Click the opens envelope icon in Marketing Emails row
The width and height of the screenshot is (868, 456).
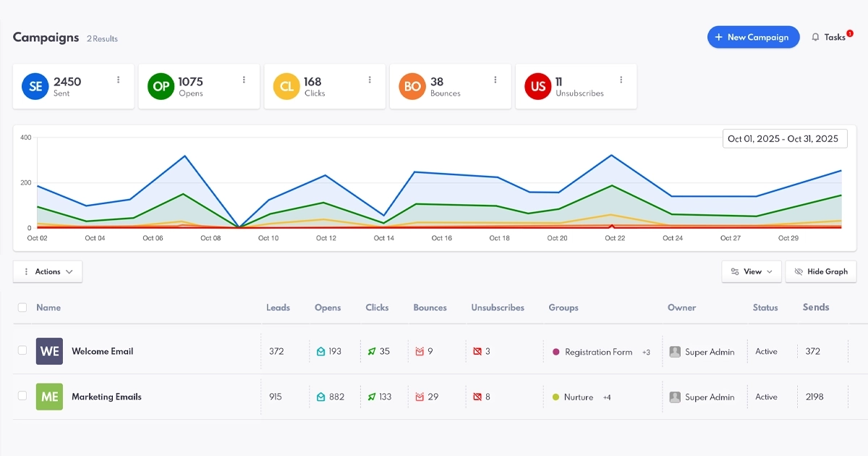pyautogui.click(x=321, y=397)
